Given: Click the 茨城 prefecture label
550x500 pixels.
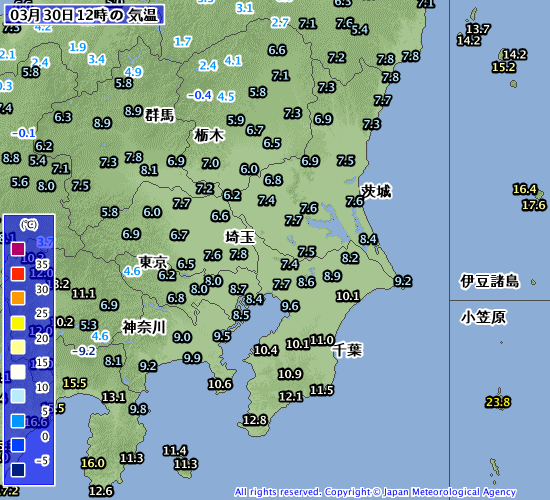Looking at the screenshot, I should pos(377,191).
